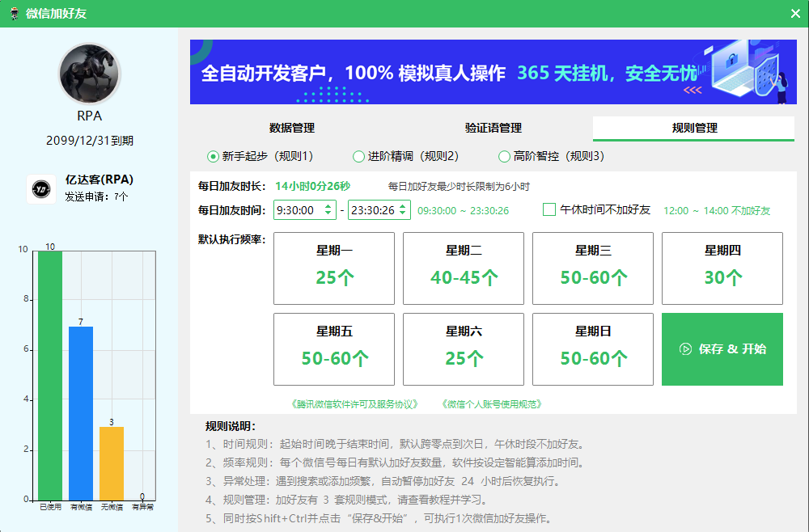The image size is (809, 532).
Task: Click the yellow 无微信 bar in chart
Action: [x=112, y=463]
